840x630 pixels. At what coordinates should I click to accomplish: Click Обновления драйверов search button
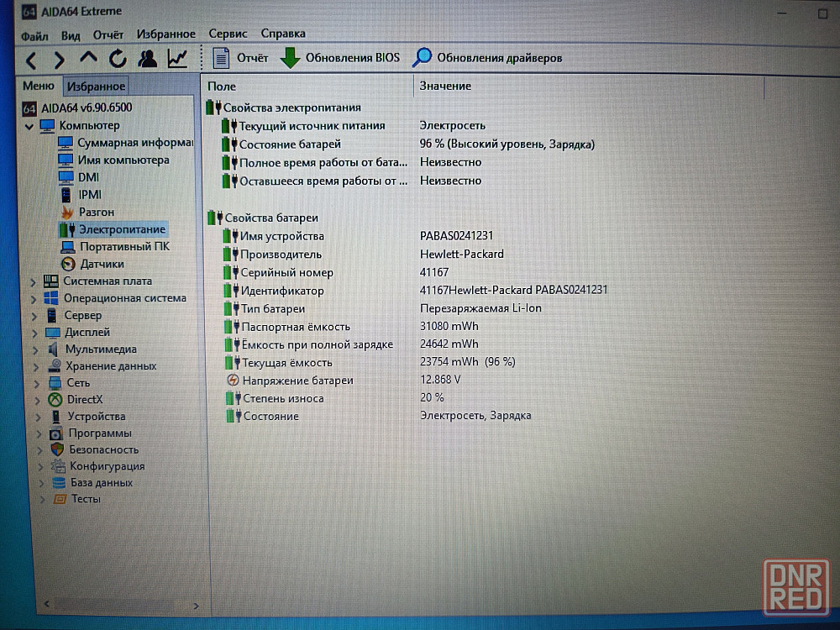click(x=487, y=58)
